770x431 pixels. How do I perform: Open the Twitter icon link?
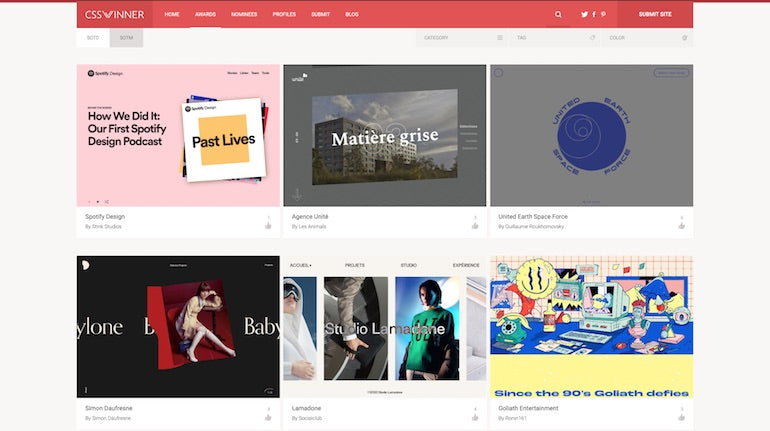pyautogui.click(x=584, y=15)
